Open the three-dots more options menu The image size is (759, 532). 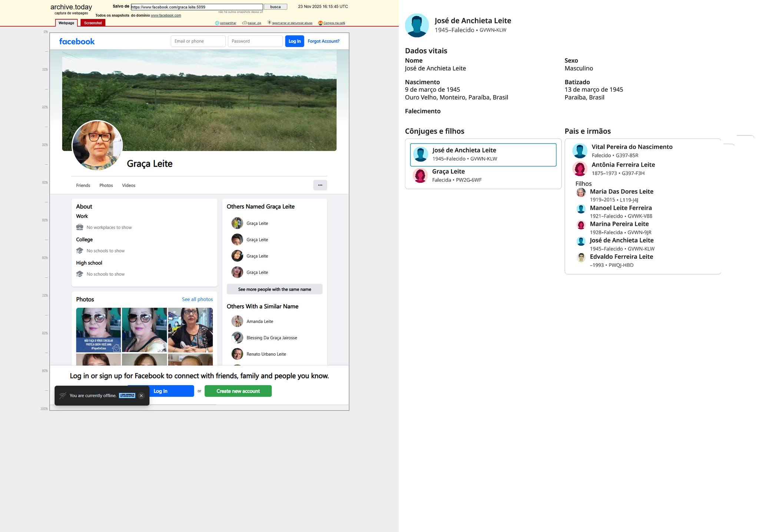click(320, 185)
